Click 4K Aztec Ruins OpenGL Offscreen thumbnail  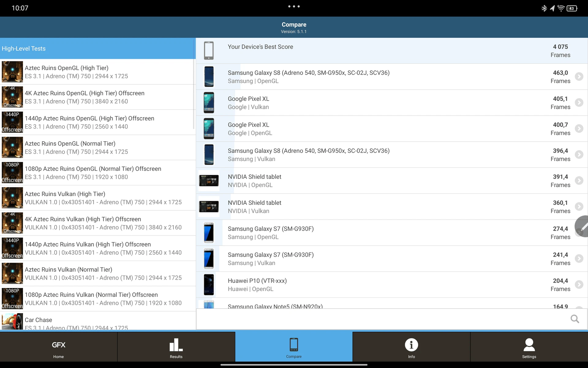12,97
